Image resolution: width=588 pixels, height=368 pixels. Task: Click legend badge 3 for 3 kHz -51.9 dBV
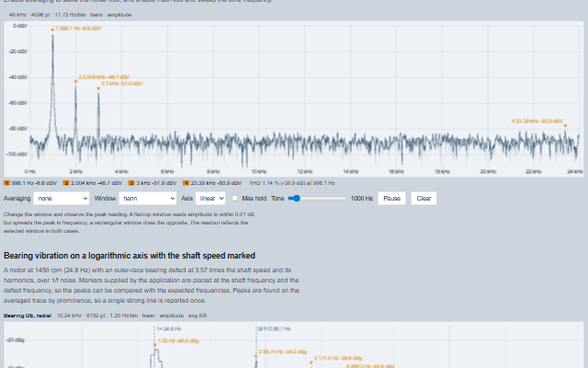[x=131, y=183]
